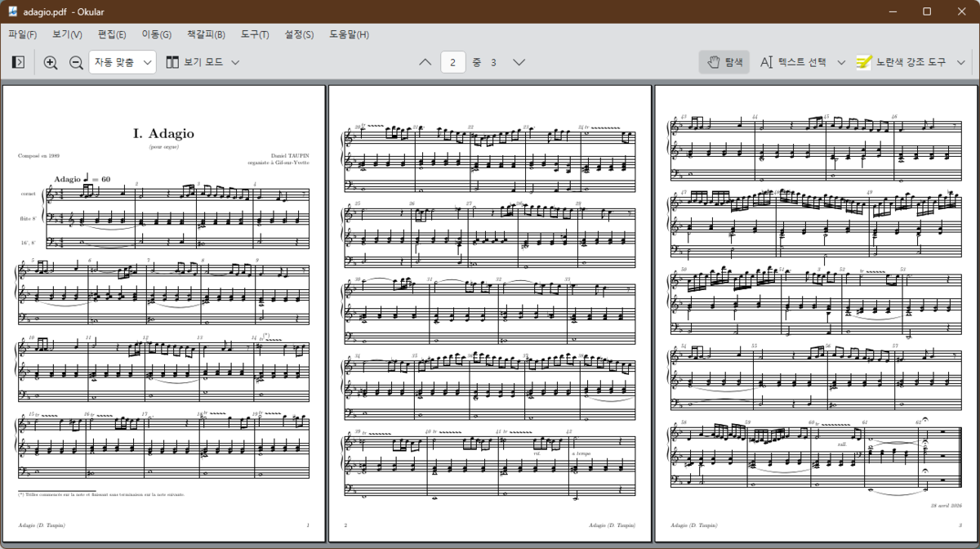Open the 보기(V) menu
Image resolution: width=980 pixels, height=549 pixels.
67,34
